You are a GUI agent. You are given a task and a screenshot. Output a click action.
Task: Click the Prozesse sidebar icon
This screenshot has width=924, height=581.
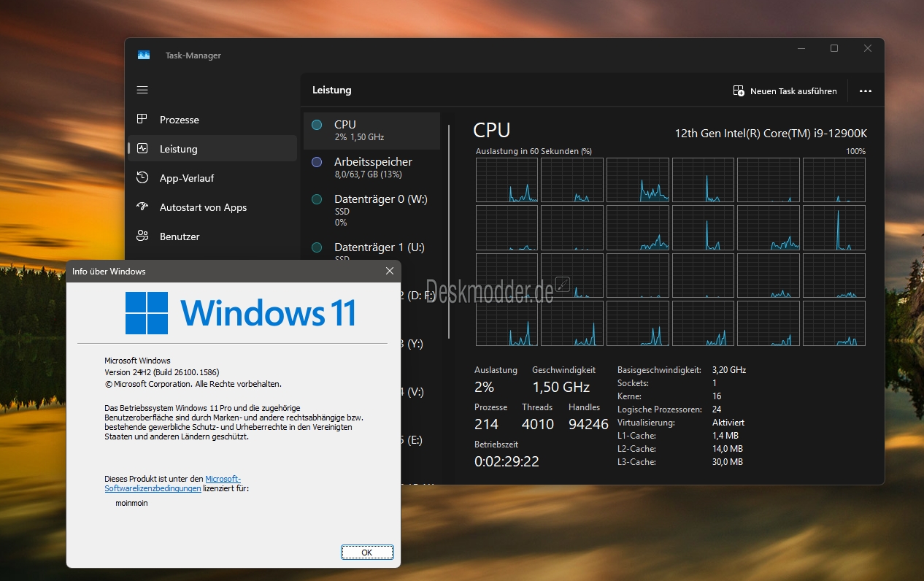[x=143, y=119]
